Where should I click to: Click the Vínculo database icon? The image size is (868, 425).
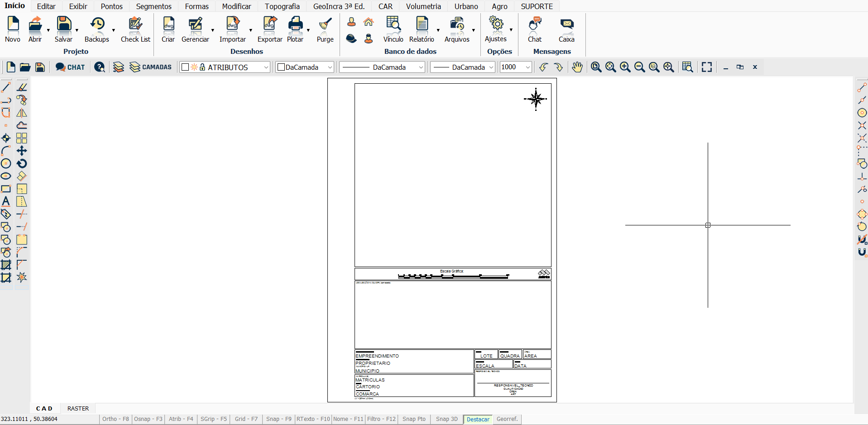[393, 25]
